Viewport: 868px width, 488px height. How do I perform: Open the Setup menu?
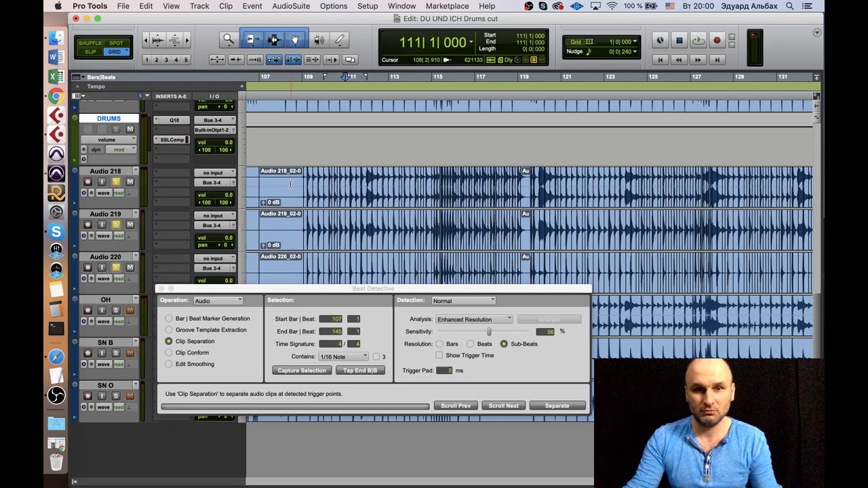tap(368, 6)
